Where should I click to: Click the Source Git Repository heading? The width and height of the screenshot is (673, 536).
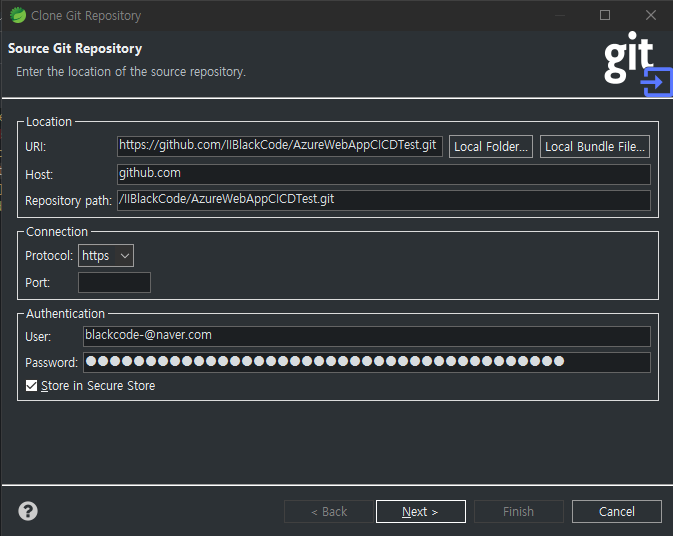click(x=75, y=48)
